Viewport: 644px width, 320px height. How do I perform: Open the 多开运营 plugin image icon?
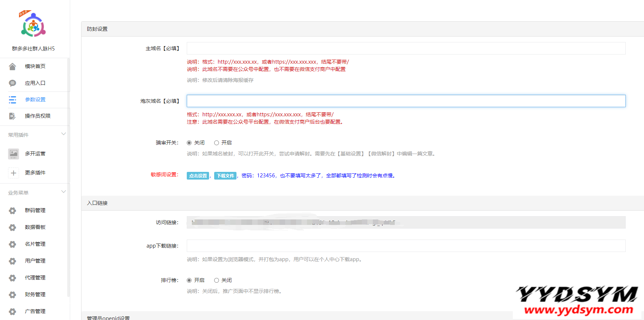click(14, 154)
